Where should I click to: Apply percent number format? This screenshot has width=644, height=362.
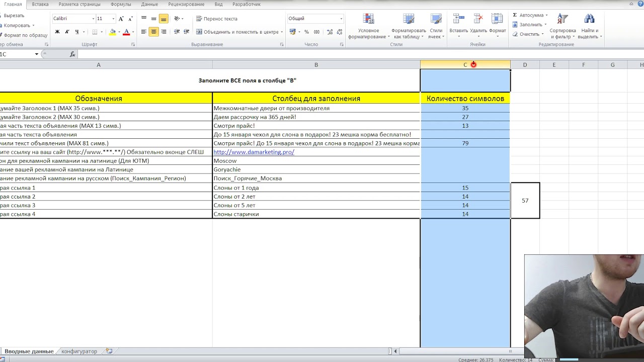(x=306, y=32)
